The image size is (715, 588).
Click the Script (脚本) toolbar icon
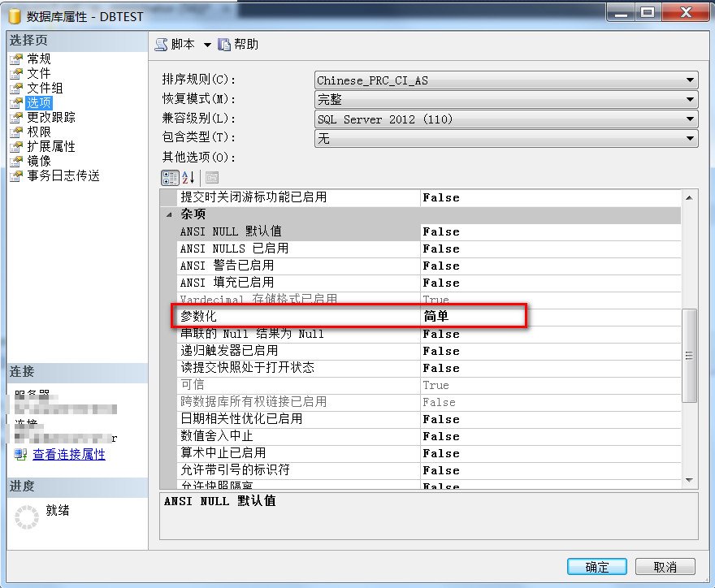[161, 45]
